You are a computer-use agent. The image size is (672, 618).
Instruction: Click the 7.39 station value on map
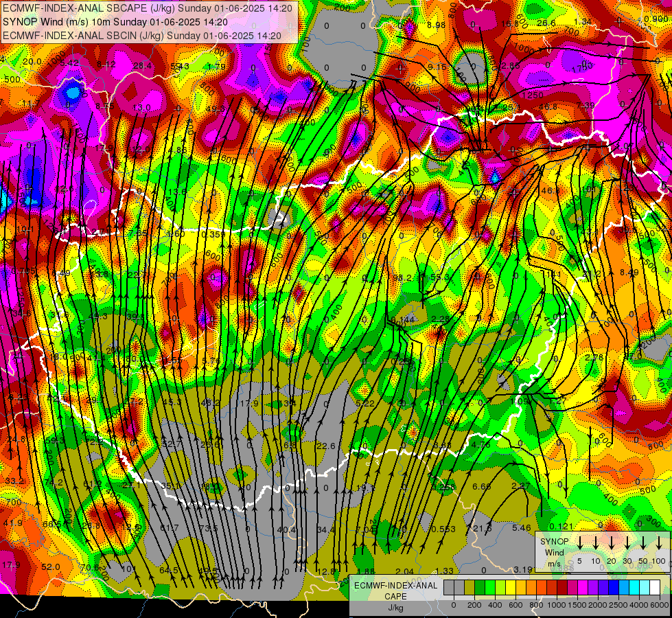point(586,106)
